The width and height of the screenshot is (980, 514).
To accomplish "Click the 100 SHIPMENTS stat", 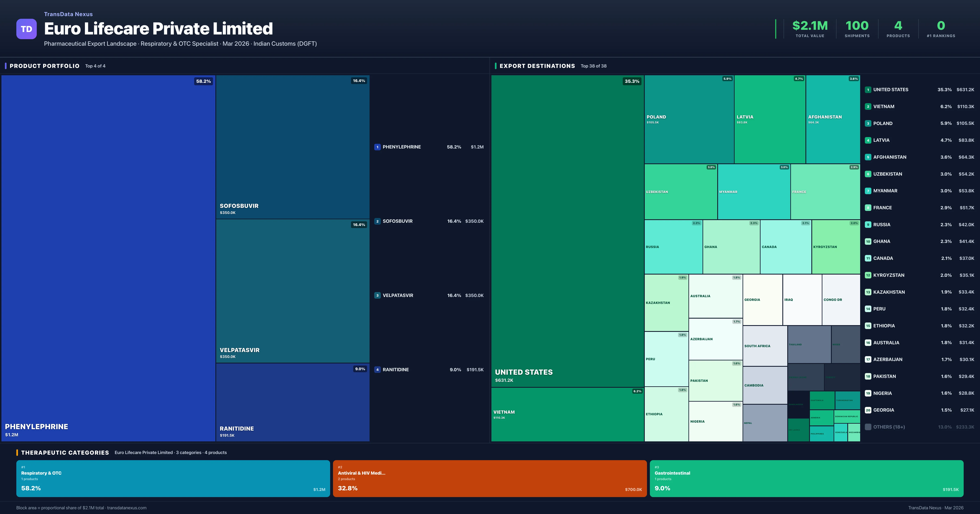I will click(x=857, y=29).
